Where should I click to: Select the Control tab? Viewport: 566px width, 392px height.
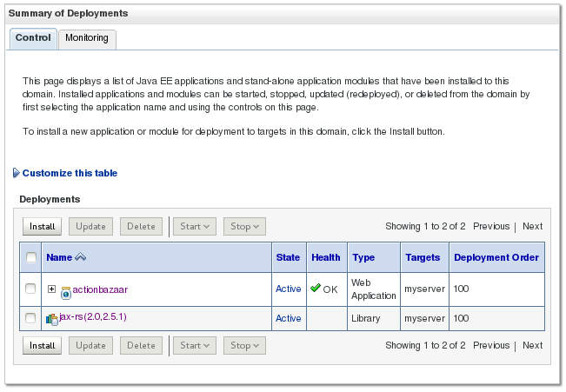[33, 38]
